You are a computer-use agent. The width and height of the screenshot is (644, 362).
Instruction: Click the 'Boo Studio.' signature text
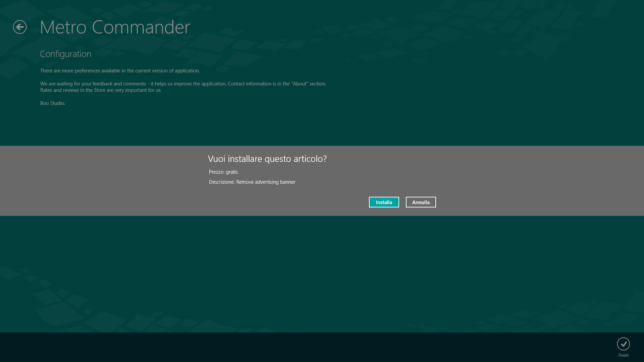point(53,103)
